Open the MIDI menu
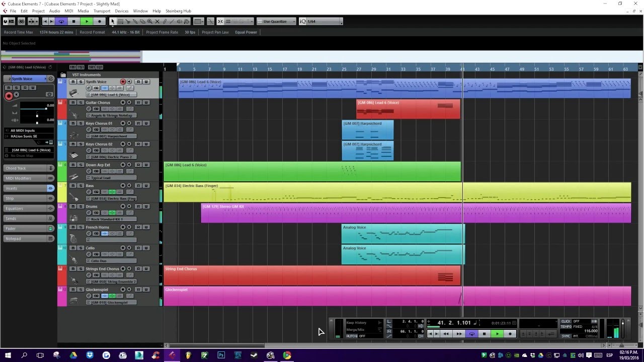Image resolution: width=644 pixels, height=362 pixels. point(69,11)
